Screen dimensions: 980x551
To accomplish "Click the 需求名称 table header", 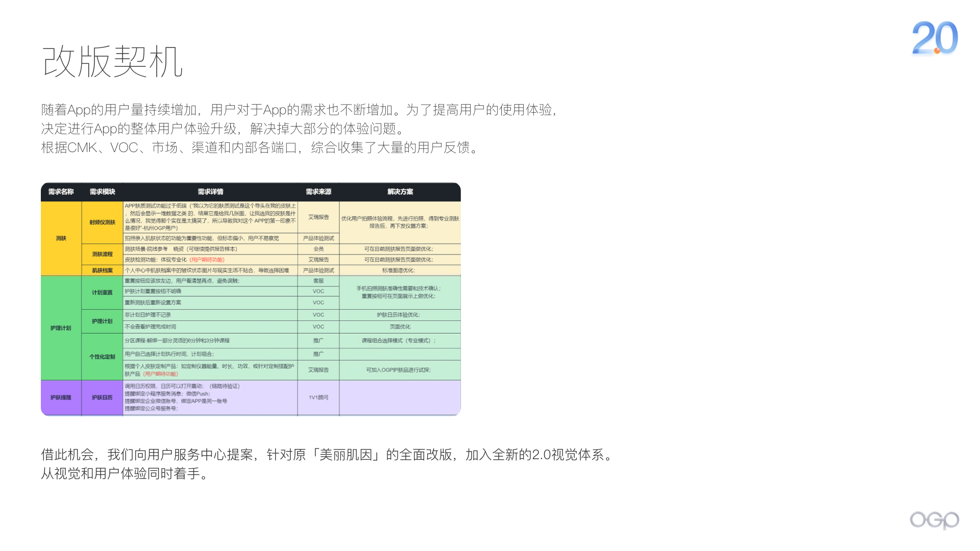I will [x=61, y=192].
